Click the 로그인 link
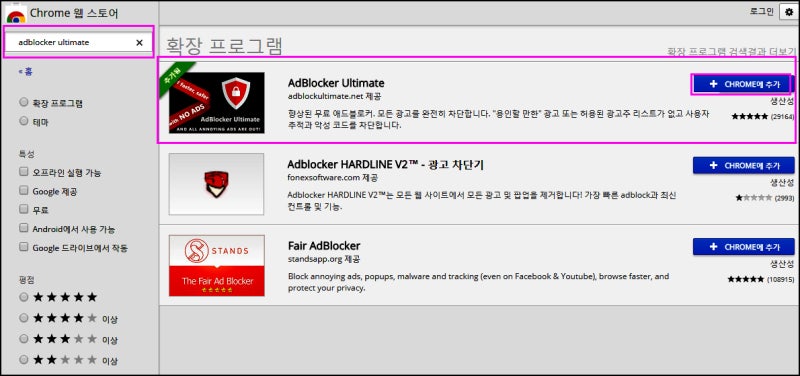This screenshot has height=376, width=800. (761, 11)
